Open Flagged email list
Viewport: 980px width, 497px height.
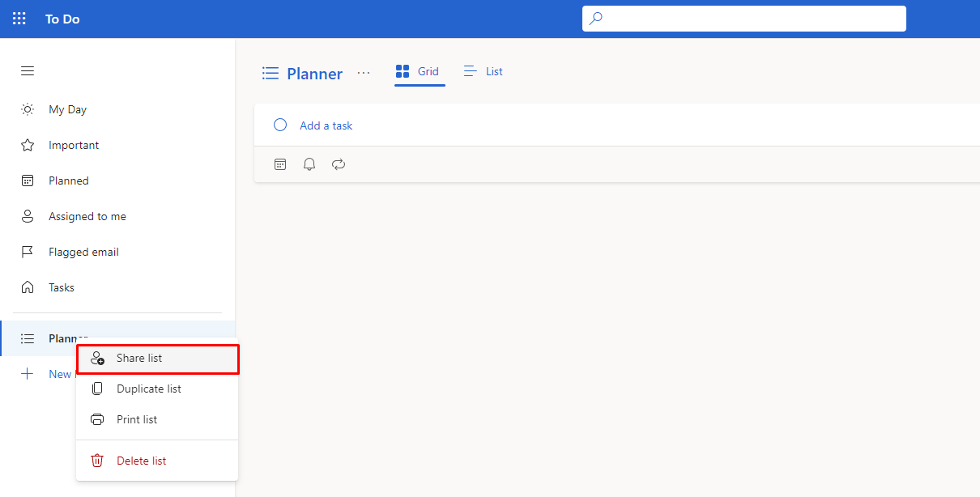click(x=117, y=252)
